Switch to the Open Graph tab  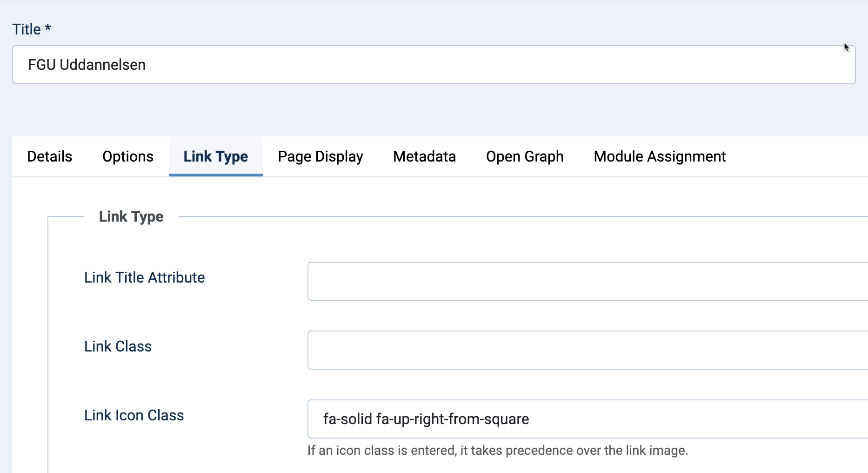[524, 156]
